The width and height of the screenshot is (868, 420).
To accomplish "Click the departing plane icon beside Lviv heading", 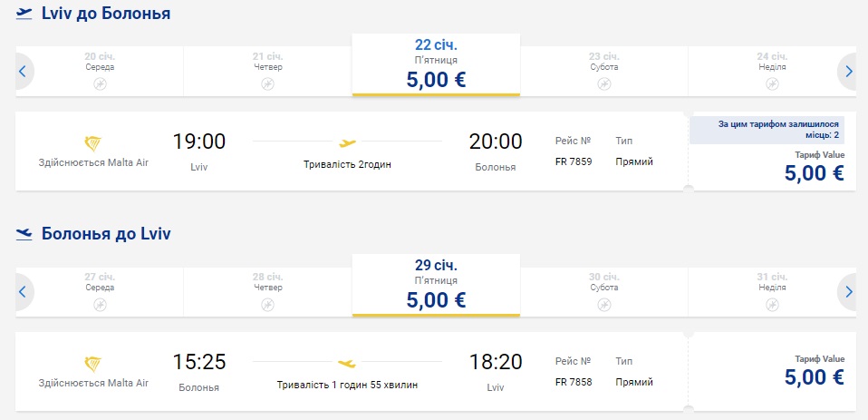I will (x=24, y=14).
